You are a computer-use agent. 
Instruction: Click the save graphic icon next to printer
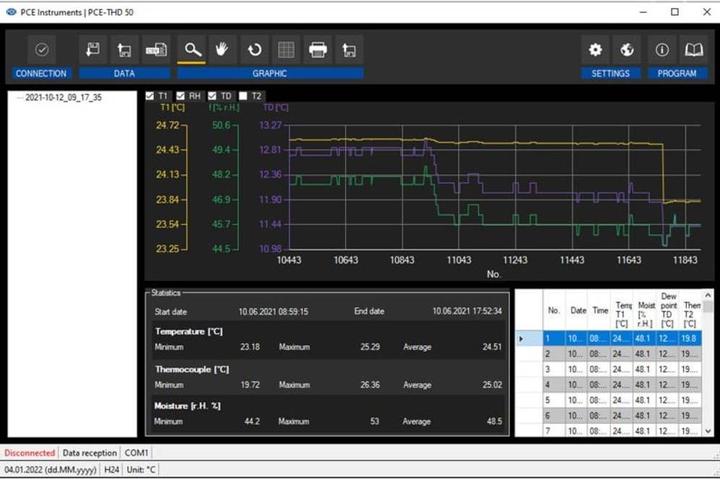point(349,50)
